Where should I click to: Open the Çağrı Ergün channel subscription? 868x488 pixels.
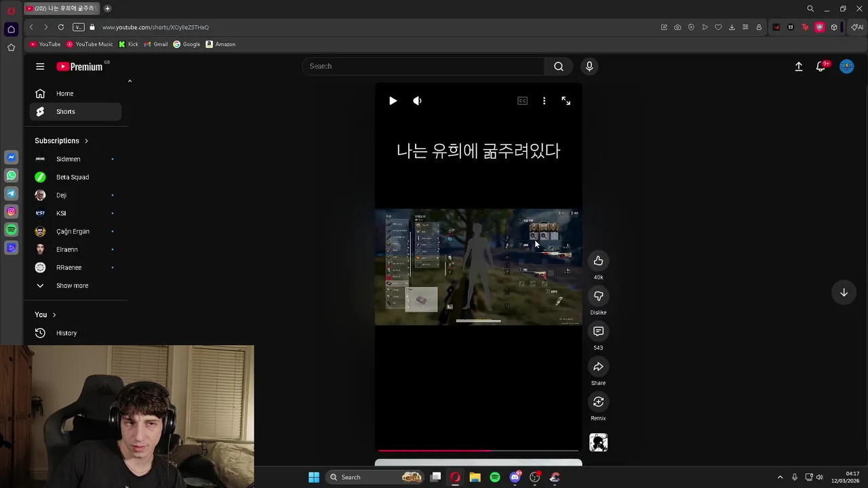click(75, 231)
